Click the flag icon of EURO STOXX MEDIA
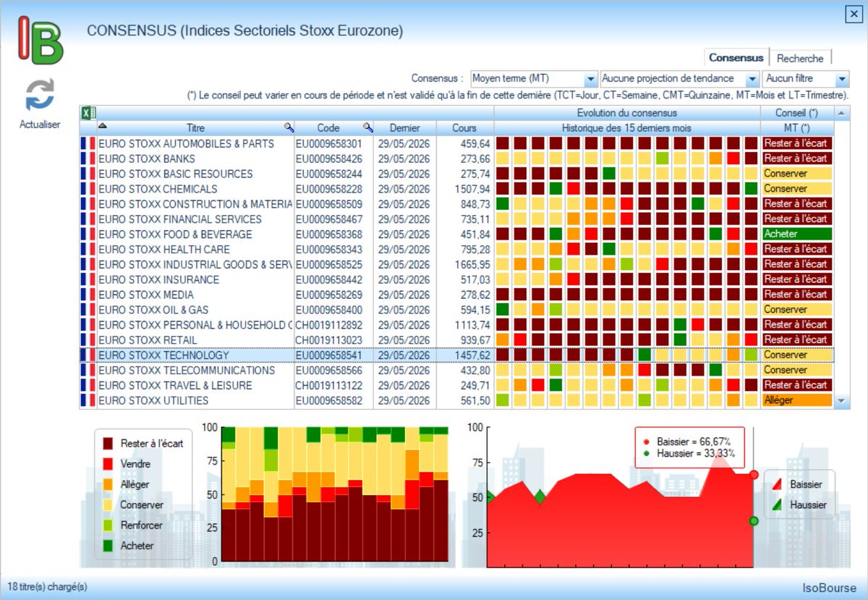The width and height of the screenshot is (868, 600). tap(88, 295)
